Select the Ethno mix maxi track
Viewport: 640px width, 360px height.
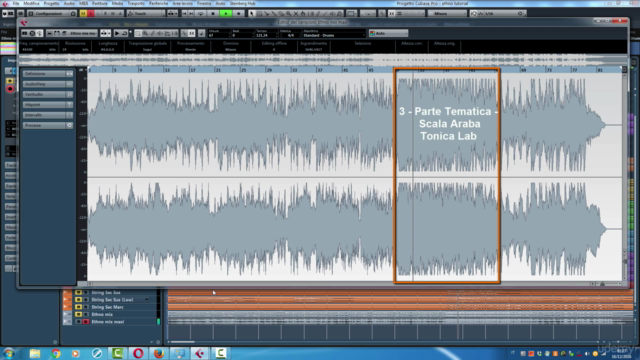point(108,322)
